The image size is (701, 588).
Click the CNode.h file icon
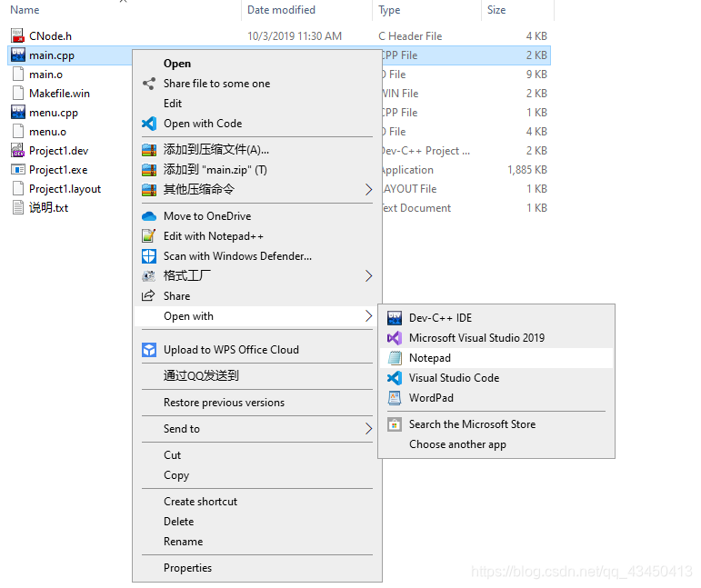click(17, 35)
